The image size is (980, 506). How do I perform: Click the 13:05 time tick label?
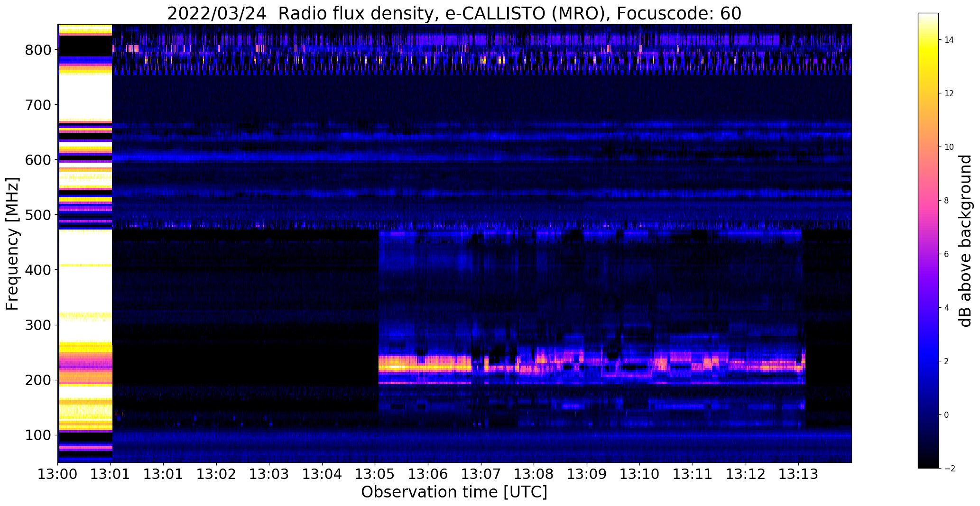375,474
